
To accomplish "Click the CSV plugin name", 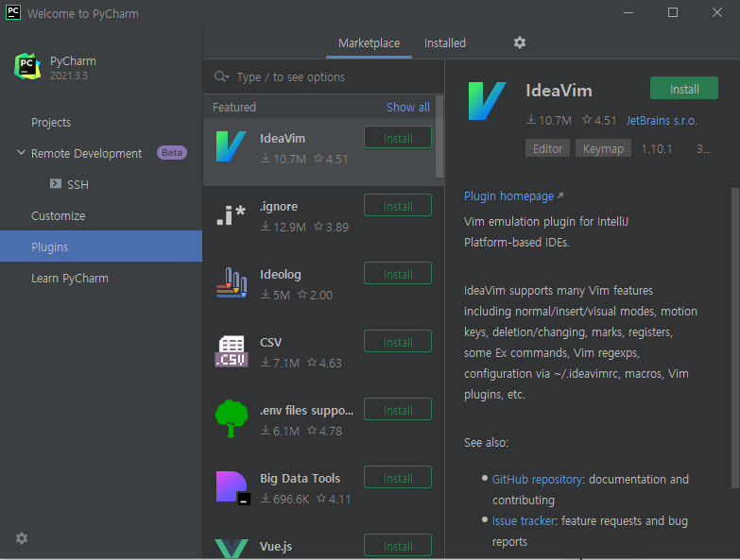I will (x=270, y=342).
